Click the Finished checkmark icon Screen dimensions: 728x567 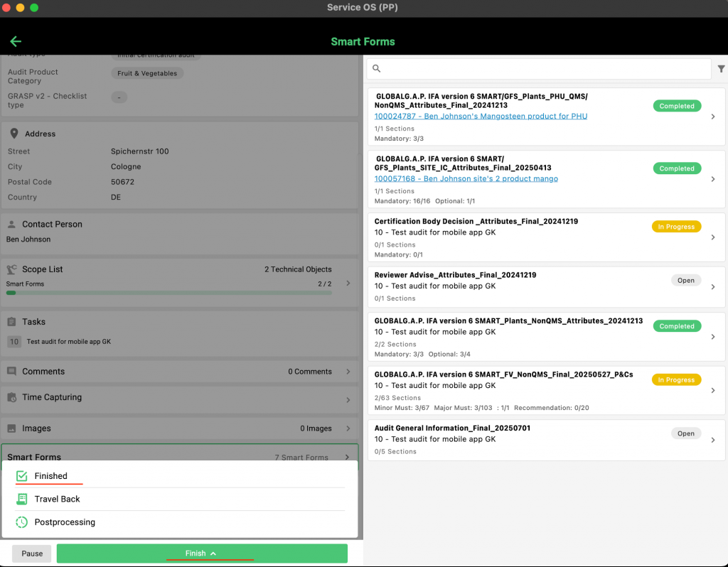pyautogui.click(x=22, y=476)
